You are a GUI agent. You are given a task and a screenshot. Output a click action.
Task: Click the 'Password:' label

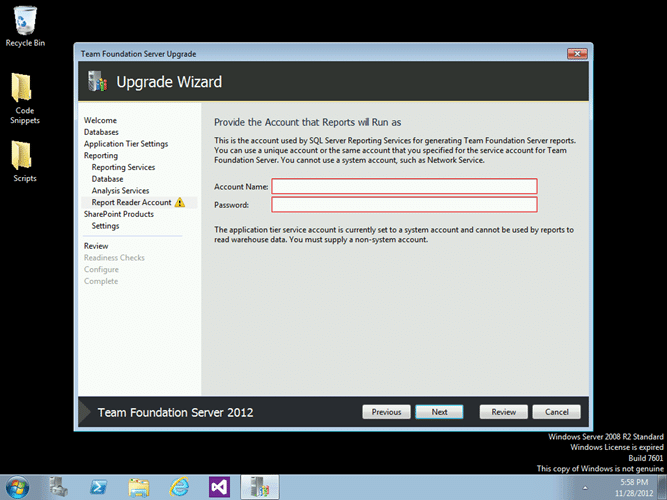pos(231,205)
